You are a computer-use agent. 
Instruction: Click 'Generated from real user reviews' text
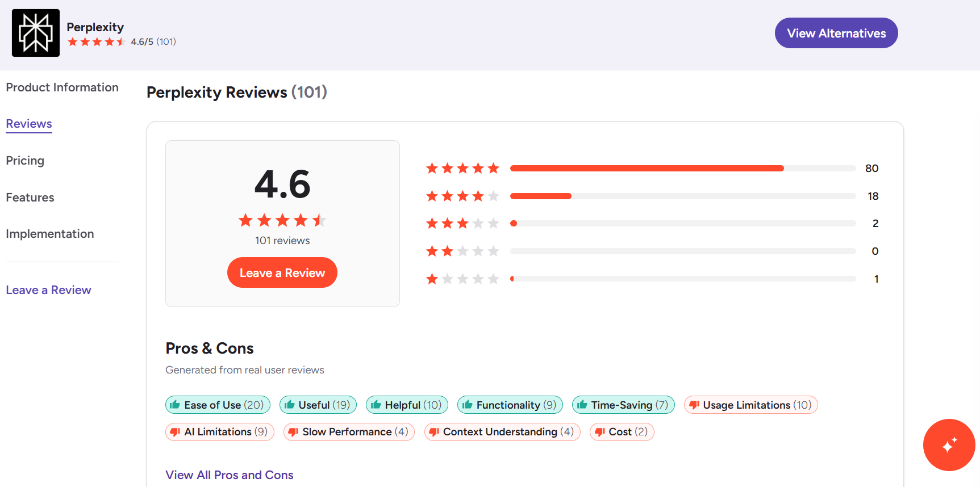(245, 370)
